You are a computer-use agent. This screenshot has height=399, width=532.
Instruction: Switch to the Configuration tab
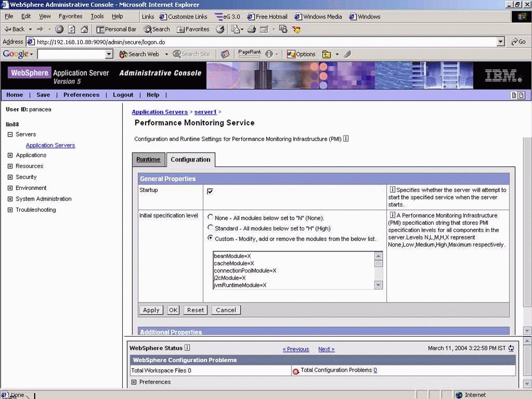(190, 159)
